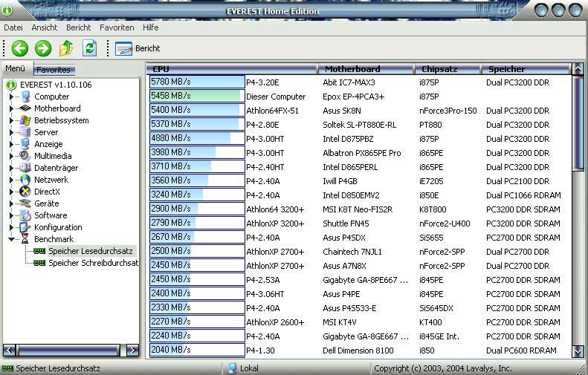Click the DirectX yellow X icon
Image resolution: width=588 pixels, height=375 pixels.
[25, 192]
